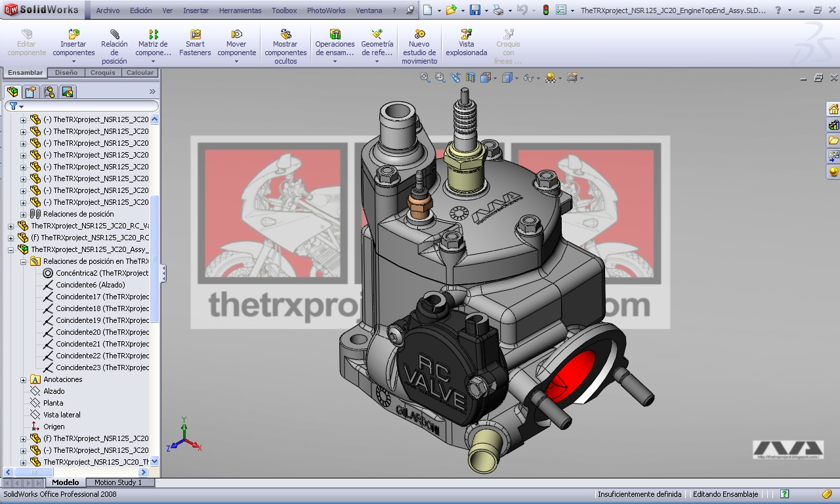840x504 pixels.
Task: Open View Orientation dropdown arrow
Action: click(x=495, y=78)
